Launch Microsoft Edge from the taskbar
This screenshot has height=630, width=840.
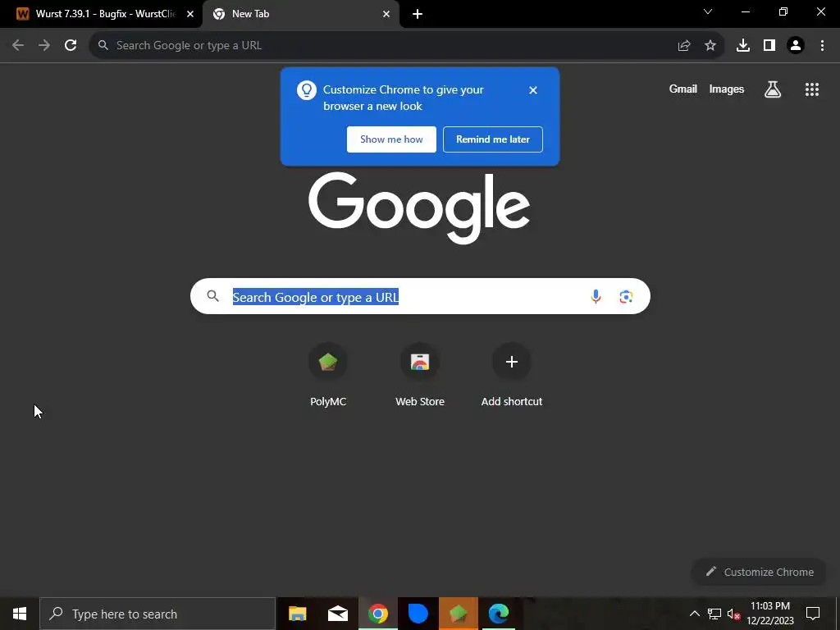tap(498, 614)
